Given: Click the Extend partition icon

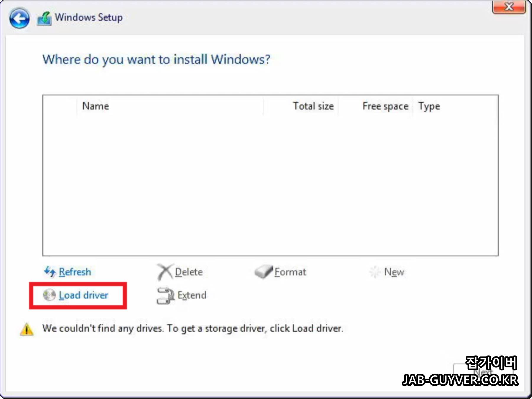Looking at the screenshot, I should (x=166, y=295).
